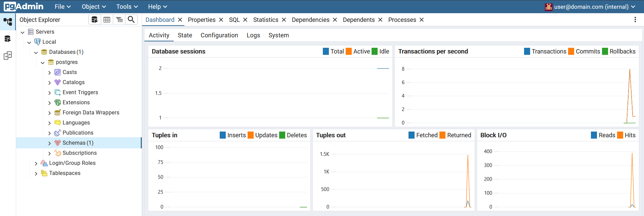Screen dimensions: 644x216
Task: Open the File menu
Action: coord(63,6)
